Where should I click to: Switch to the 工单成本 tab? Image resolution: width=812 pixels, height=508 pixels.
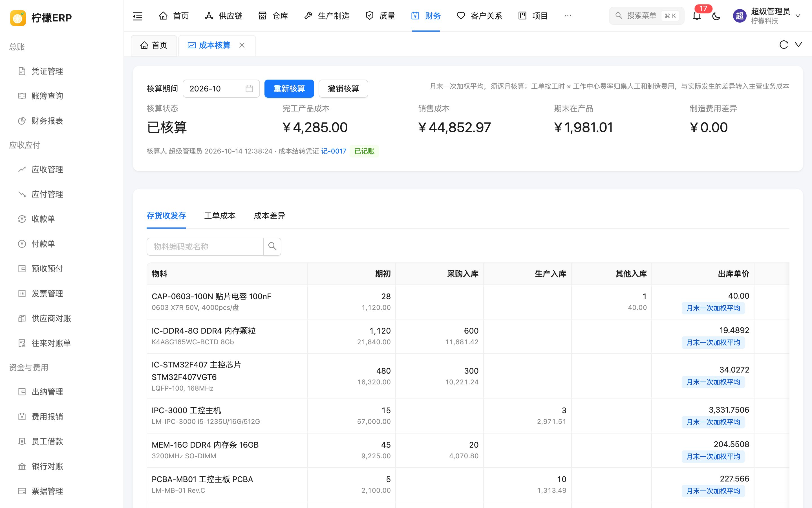point(220,216)
